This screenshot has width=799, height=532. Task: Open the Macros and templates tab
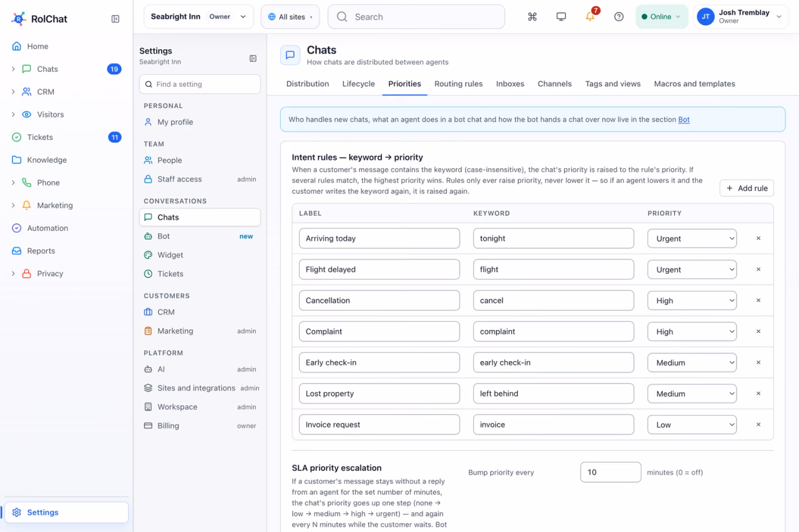pyautogui.click(x=695, y=84)
